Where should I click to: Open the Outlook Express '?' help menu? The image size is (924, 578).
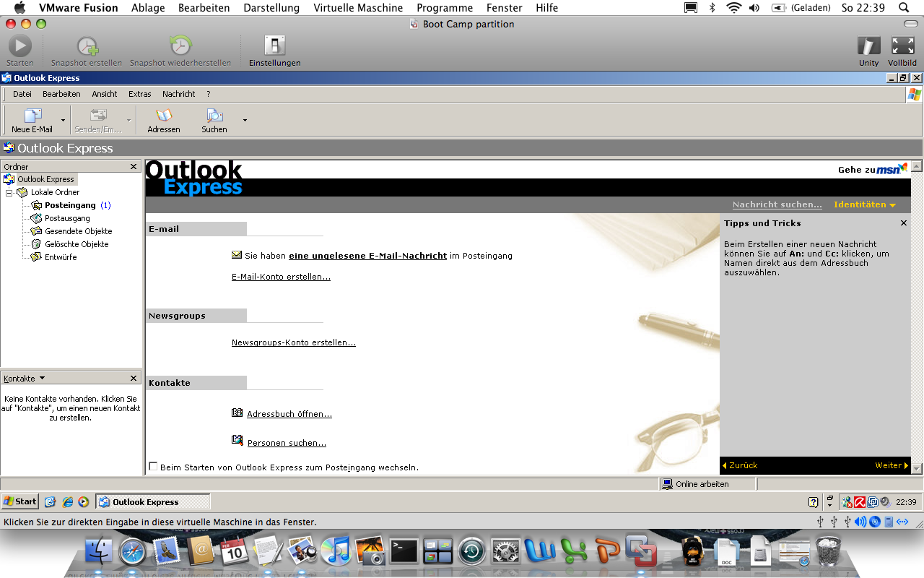209,94
